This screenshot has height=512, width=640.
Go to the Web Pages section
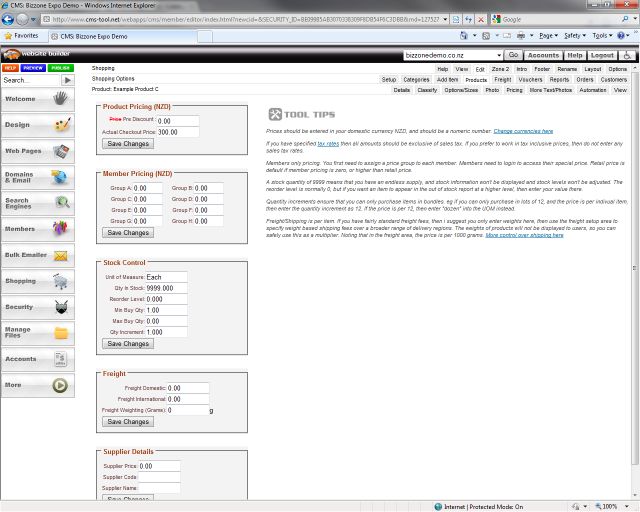tap(37, 151)
